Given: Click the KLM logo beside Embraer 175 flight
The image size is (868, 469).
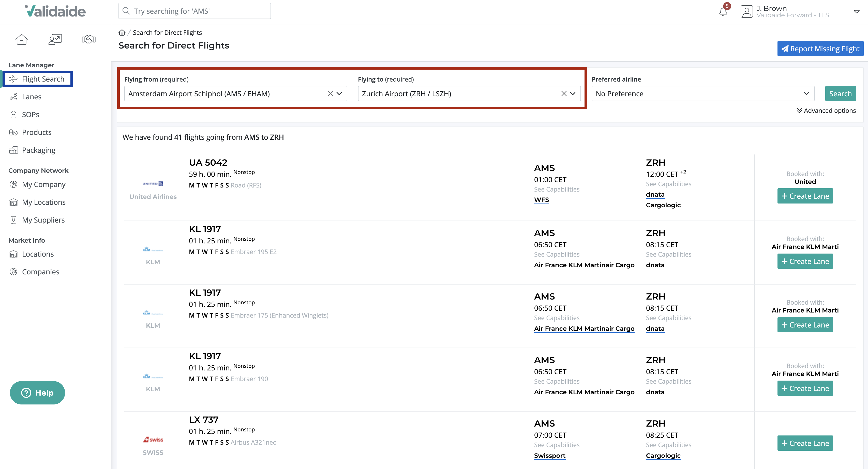Looking at the screenshot, I should [x=153, y=313].
